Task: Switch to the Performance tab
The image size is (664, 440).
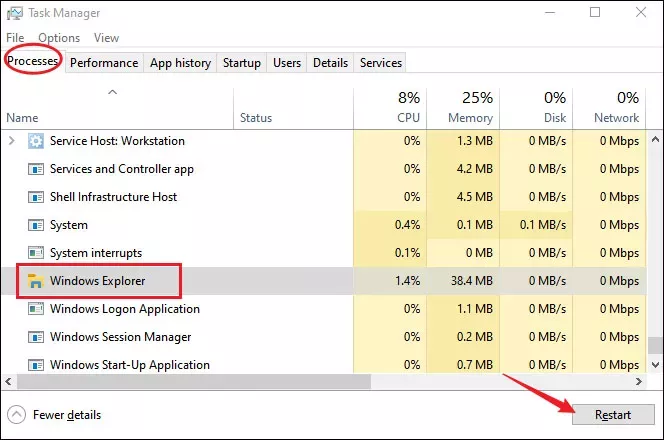Action: (104, 63)
